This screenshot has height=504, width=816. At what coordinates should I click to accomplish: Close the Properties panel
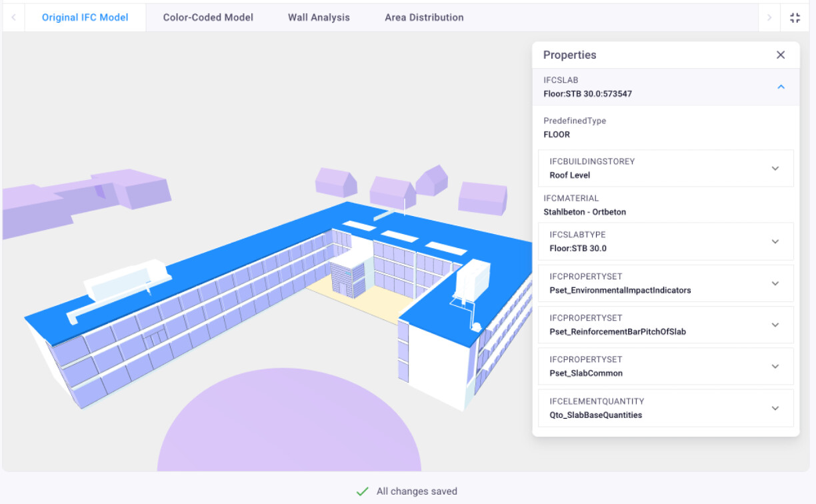tap(781, 55)
